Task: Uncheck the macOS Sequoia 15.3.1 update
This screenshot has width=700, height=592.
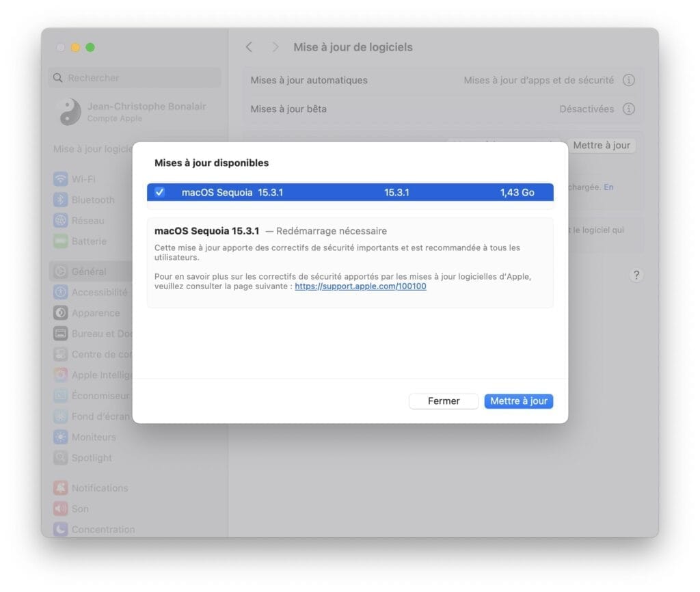Action: tap(159, 192)
